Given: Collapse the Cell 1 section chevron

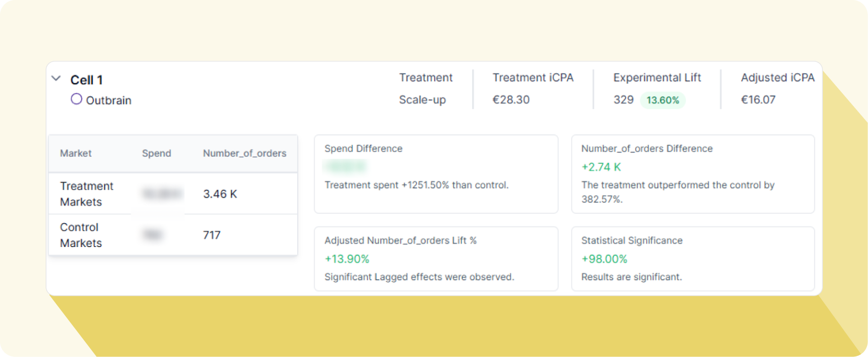Looking at the screenshot, I should pos(56,79).
